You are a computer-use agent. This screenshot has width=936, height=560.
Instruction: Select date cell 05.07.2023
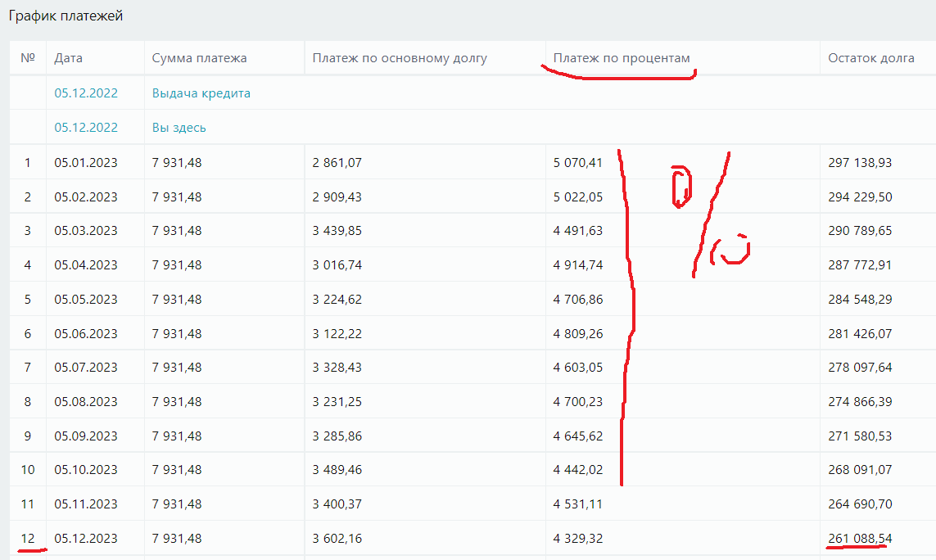86,367
